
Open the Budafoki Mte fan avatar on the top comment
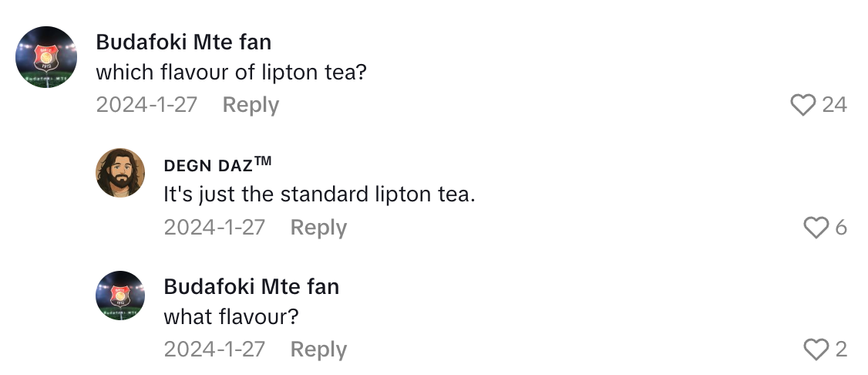46,57
